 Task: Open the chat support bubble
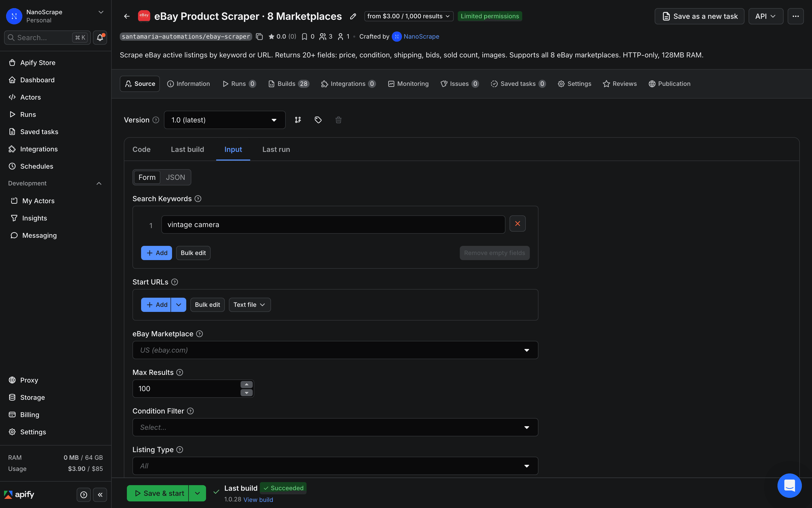pos(789,485)
